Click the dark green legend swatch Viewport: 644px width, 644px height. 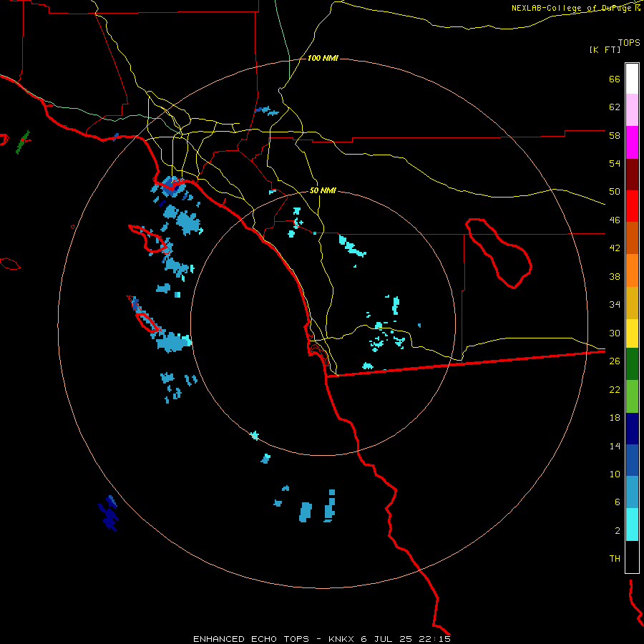coord(632,364)
